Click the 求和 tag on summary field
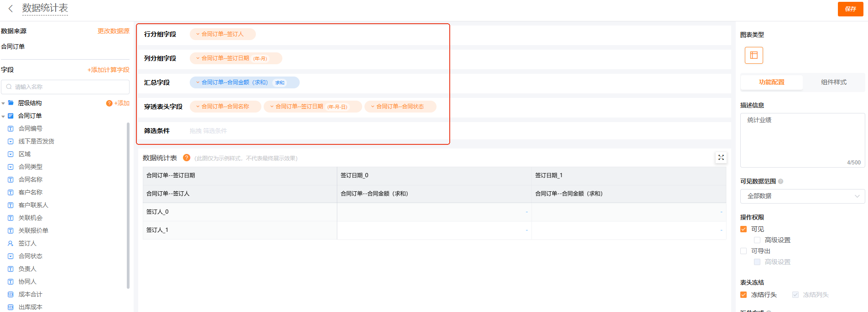 point(280,83)
